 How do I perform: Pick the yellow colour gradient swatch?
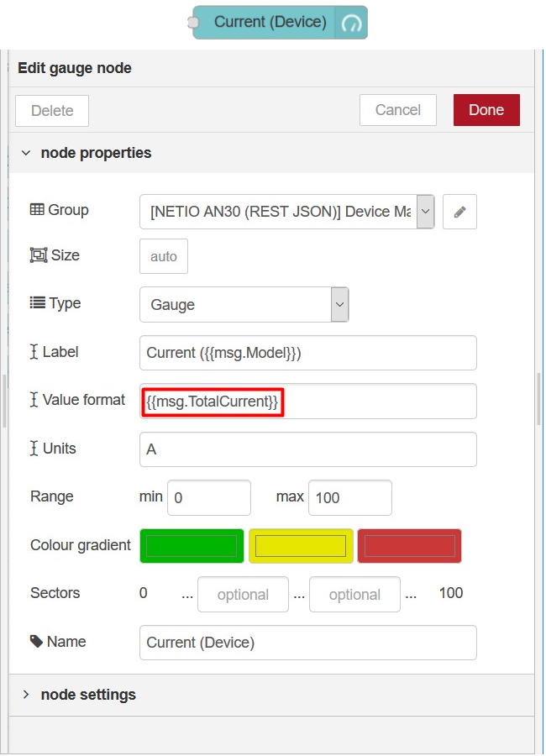pyautogui.click(x=301, y=546)
